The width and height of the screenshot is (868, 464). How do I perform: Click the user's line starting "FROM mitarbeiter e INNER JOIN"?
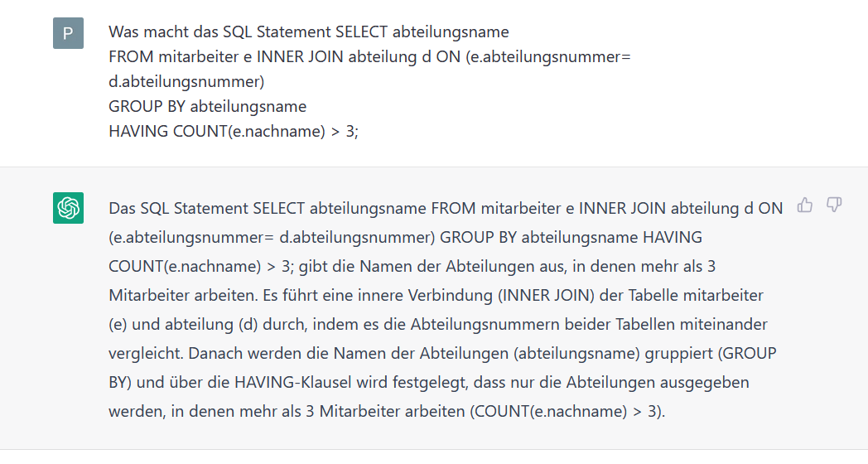[x=369, y=57]
